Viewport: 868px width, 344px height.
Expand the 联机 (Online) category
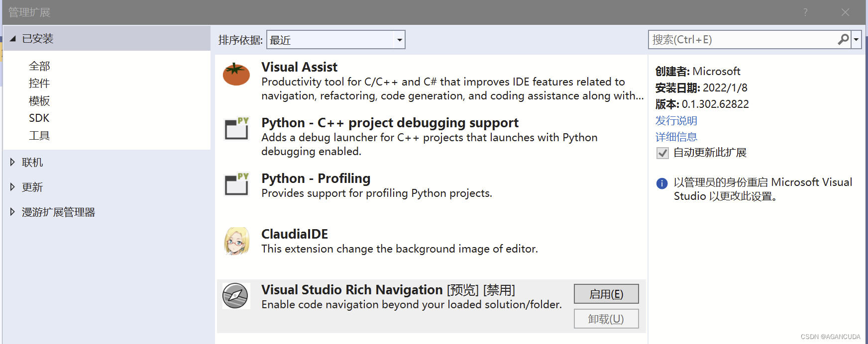coord(13,162)
